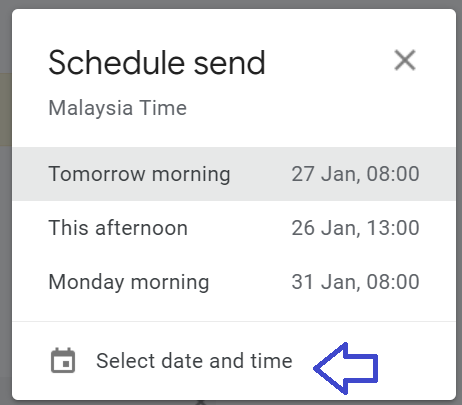Viewport: 462px width, 405px height.
Task: Select the 31 Jan, 08:00 time
Action: 355,282
